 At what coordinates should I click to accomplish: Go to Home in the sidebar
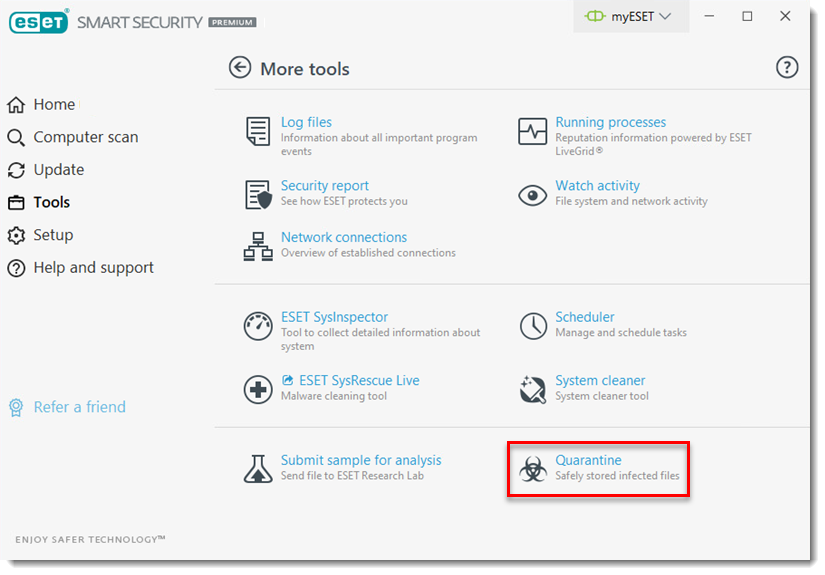pyautogui.click(x=54, y=105)
